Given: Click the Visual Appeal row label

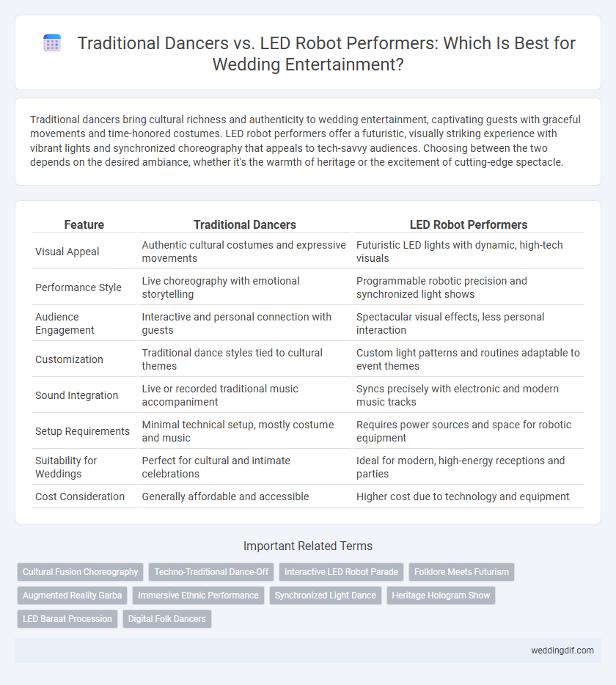Looking at the screenshot, I should (x=67, y=252).
